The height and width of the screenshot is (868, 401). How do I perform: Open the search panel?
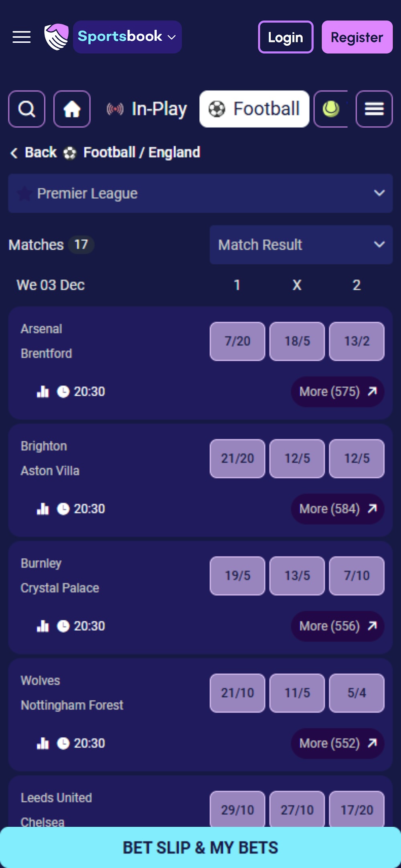26,109
